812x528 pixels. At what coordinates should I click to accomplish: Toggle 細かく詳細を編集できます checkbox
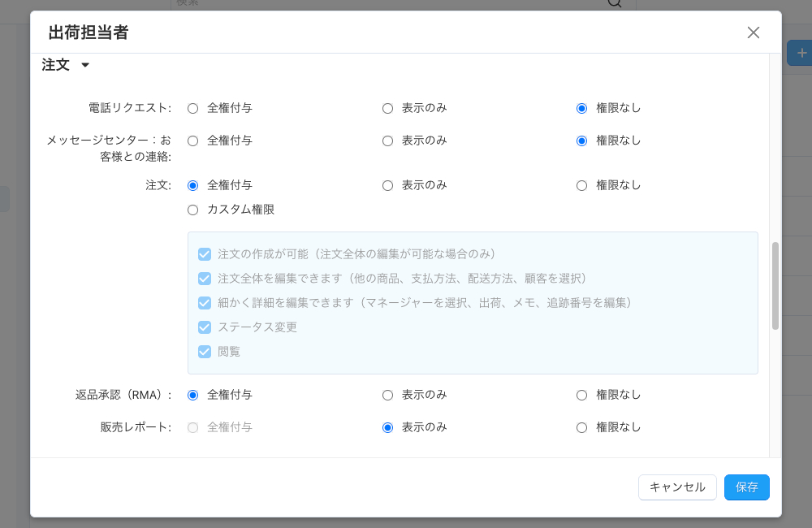(205, 303)
